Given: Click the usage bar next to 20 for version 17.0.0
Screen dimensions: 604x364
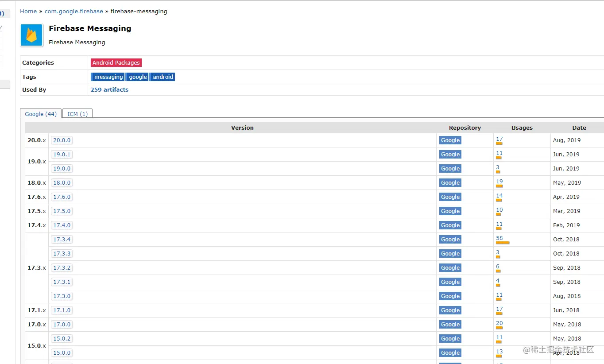Looking at the screenshot, I should pos(499,328).
